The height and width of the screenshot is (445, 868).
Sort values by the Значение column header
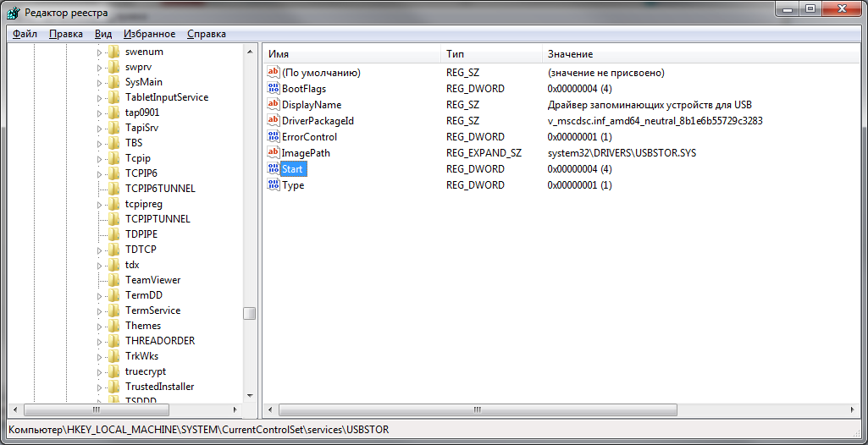pyautogui.click(x=701, y=54)
